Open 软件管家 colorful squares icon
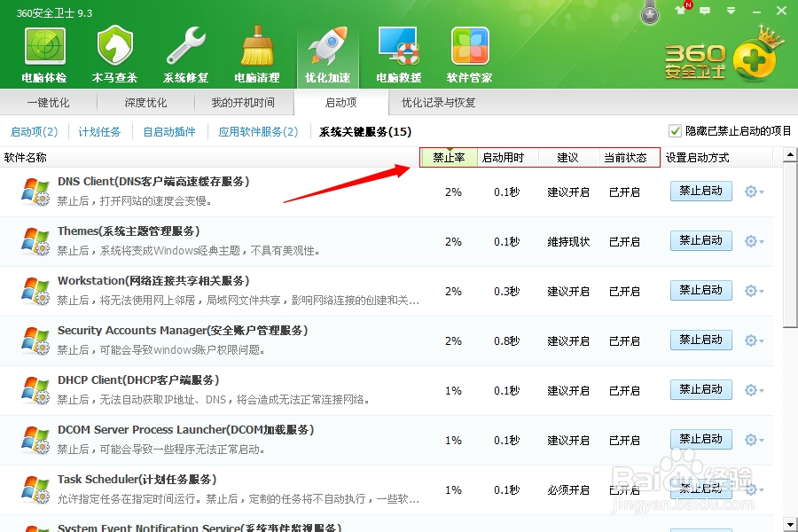The width and height of the screenshot is (798, 532). coord(470,47)
